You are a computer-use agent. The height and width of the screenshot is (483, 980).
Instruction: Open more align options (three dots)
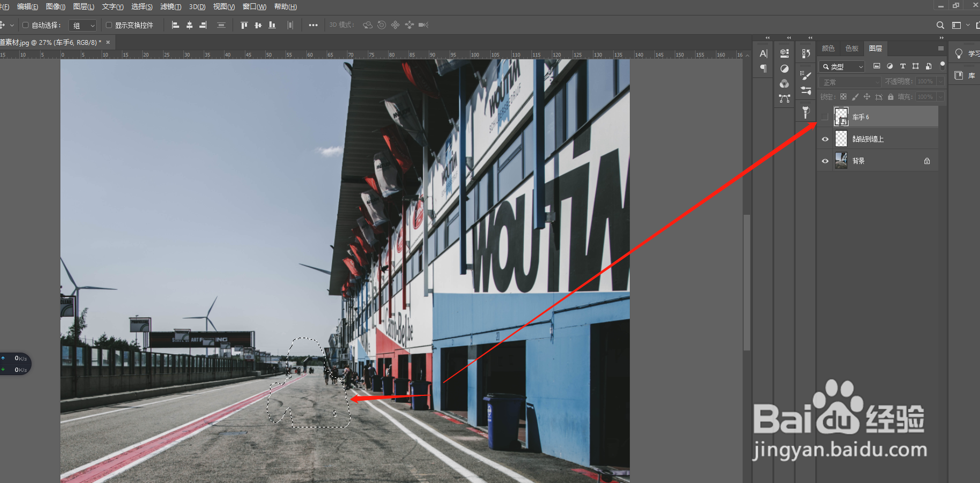coord(313,25)
